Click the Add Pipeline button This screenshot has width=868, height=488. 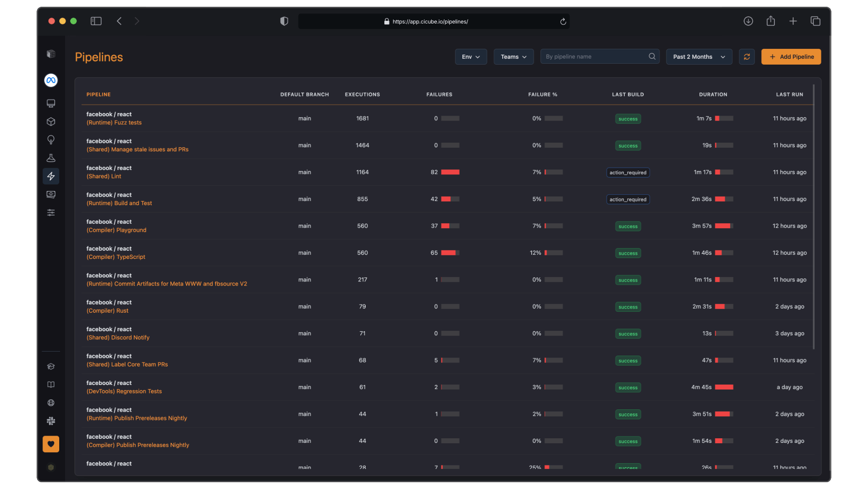[x=791, y=56]
